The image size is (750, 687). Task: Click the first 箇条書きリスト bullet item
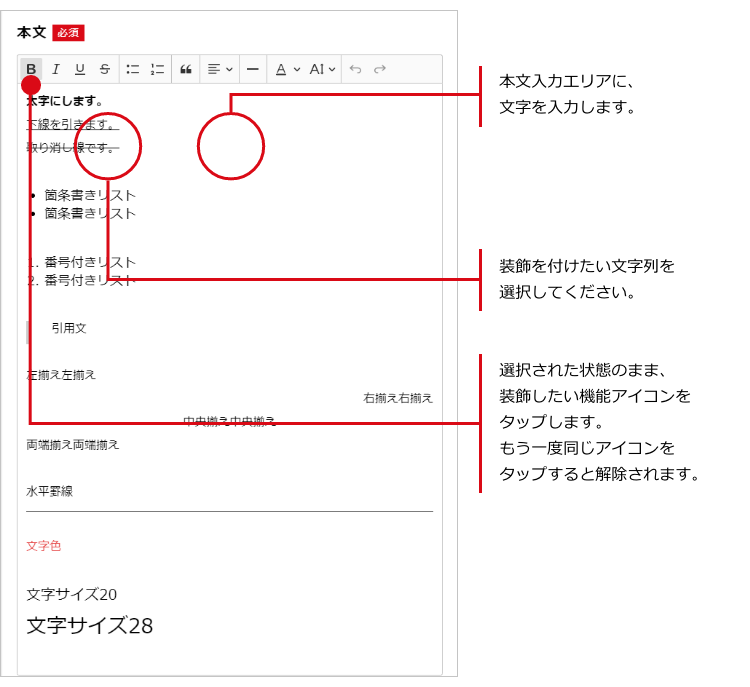pyautogui.click(x=90, y=195)
